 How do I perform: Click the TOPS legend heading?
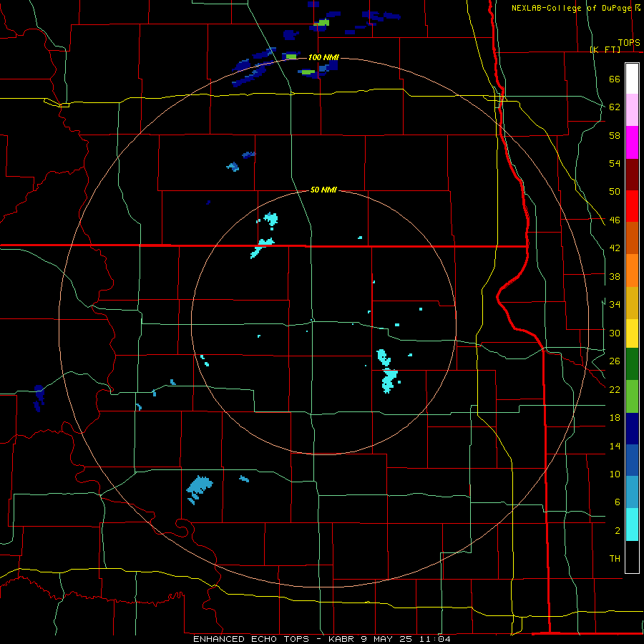[629, 43]
